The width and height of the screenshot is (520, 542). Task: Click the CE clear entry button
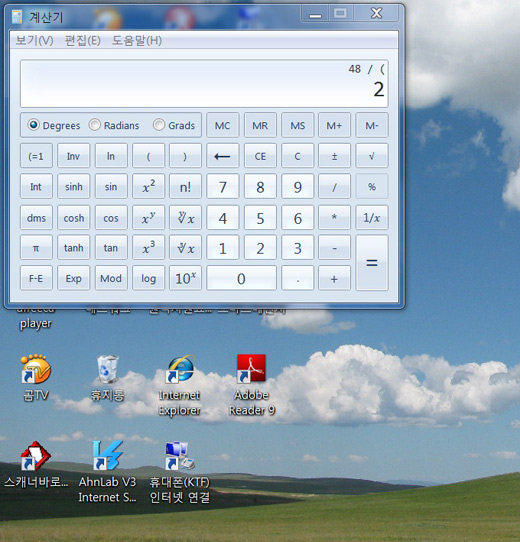pyautogui.click(x=260, y=156)
